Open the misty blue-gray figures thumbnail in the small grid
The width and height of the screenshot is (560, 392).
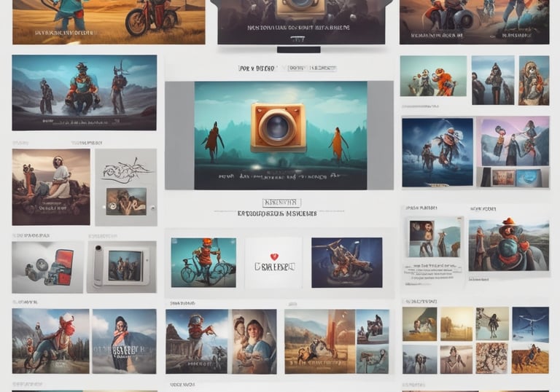[420, 359]
